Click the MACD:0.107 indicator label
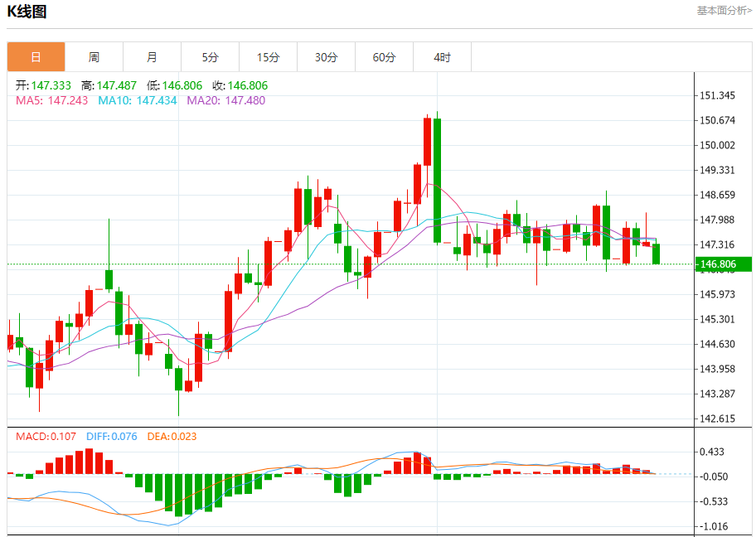 [46, 436]
